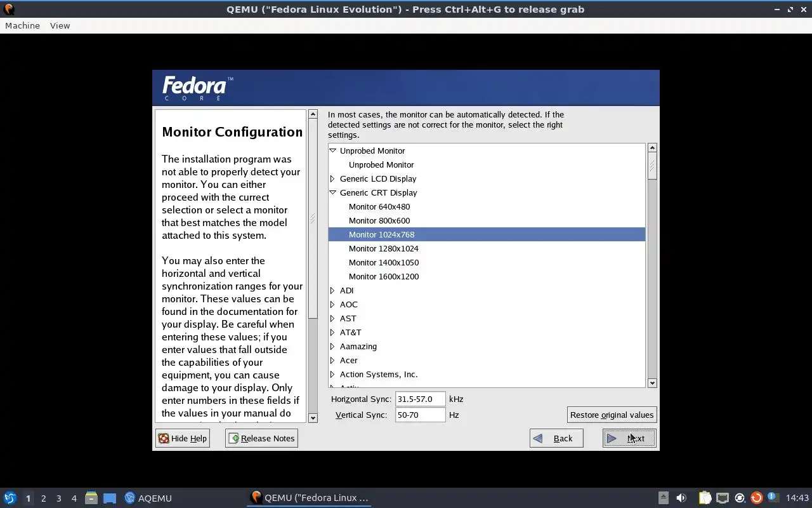The width and height of the screenshot is (812, 508).
Task: Switch to workspace 3
Action: coord(58,498)
